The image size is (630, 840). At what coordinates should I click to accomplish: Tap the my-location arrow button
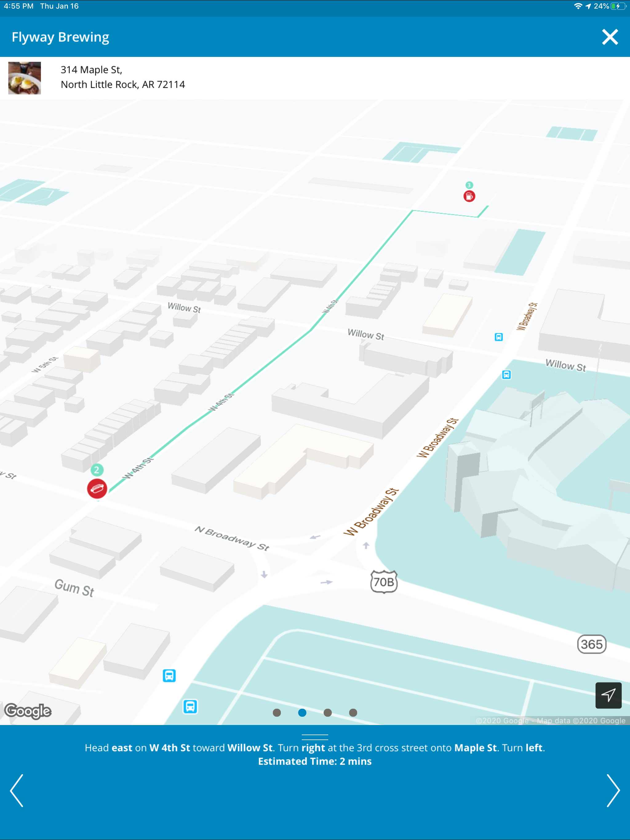pyautogui.click(x=608, y=695)
